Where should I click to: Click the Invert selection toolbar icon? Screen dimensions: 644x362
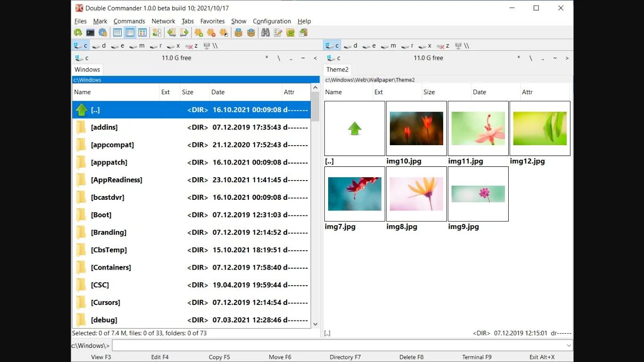pyautogui.click(x=223, y=33)
